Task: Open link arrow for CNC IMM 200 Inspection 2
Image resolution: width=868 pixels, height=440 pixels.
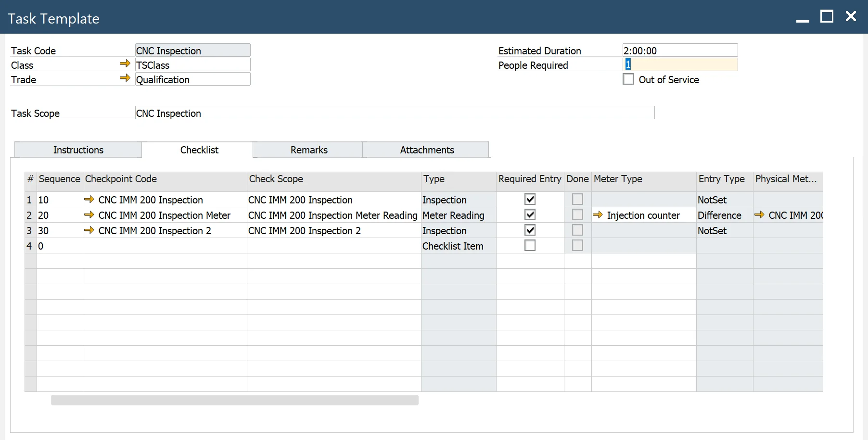Action: pos(89,230)
